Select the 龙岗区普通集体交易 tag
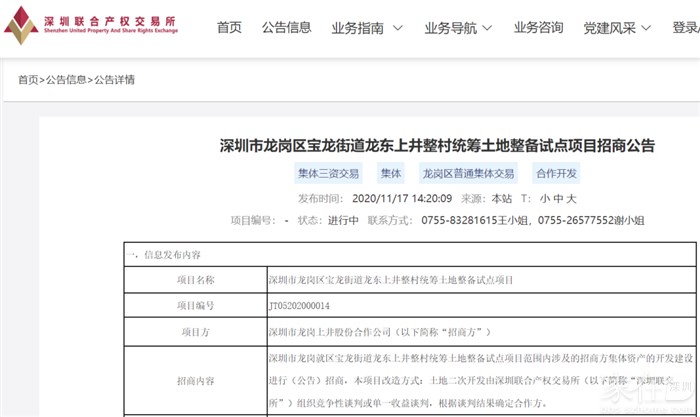 click(467, 173)
